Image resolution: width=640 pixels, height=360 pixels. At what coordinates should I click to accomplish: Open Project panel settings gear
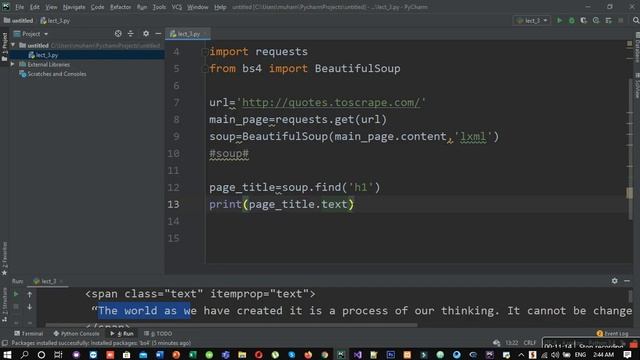click(146, 33)
